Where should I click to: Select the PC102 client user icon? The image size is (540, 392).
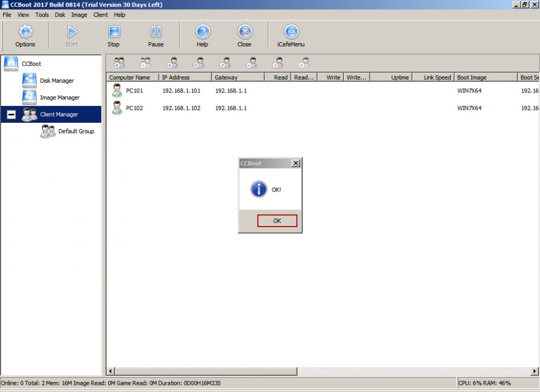coord(117,108)
